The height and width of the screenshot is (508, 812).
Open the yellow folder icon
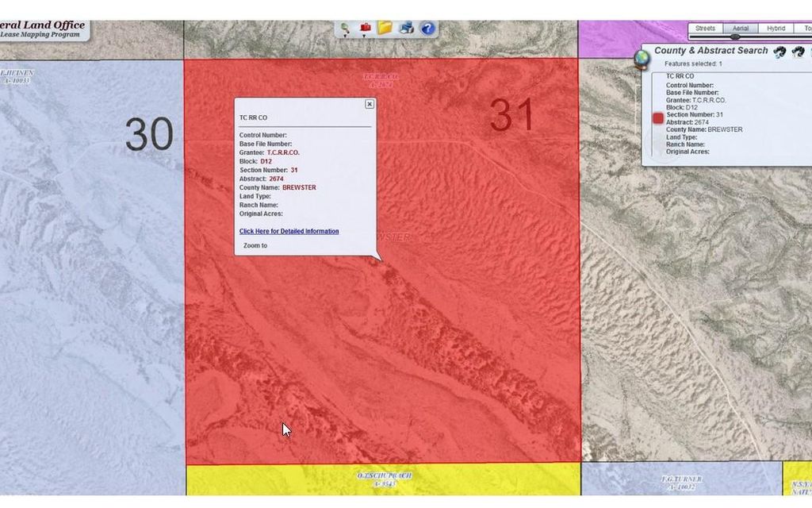click(x=385, y=28)
